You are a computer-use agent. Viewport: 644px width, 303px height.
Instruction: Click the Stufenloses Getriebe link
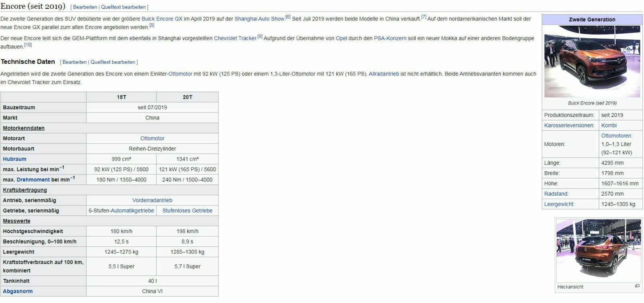pos(187,211)
